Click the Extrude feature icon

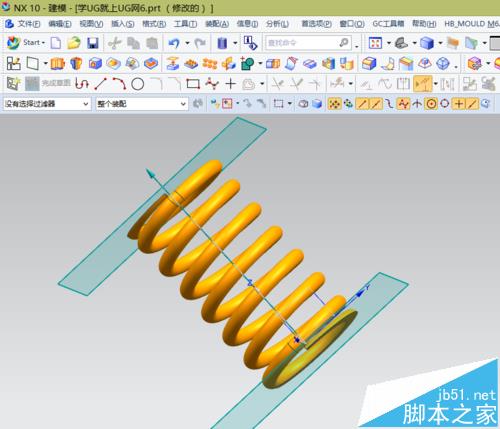point(57,63)
